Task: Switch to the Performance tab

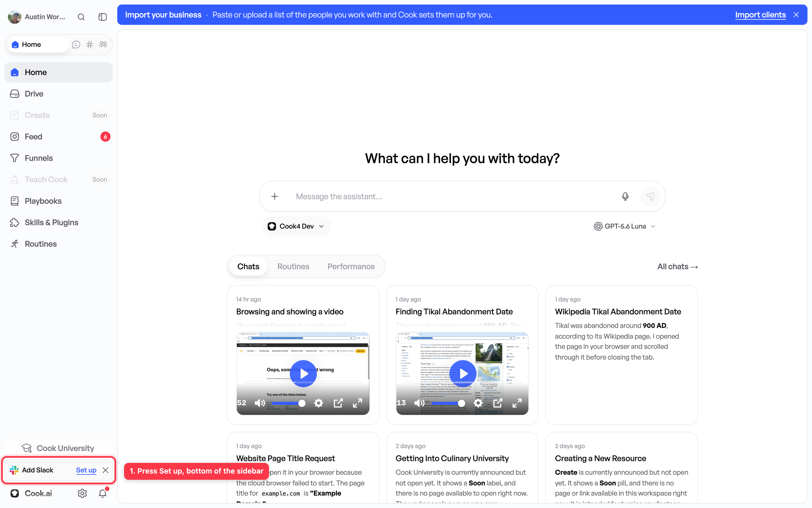Action: 351,266
